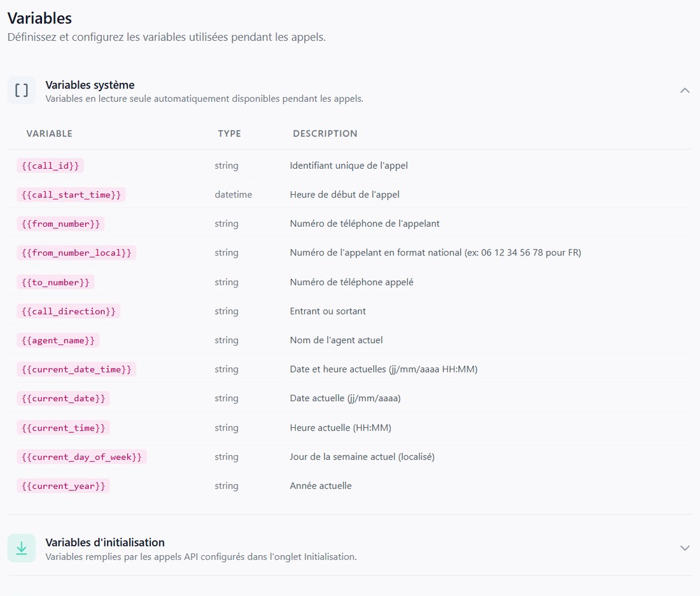Click description "Heure actuelle (HH:MM)"
This screenshot has width=700, height=596.
tap(340, 428)
